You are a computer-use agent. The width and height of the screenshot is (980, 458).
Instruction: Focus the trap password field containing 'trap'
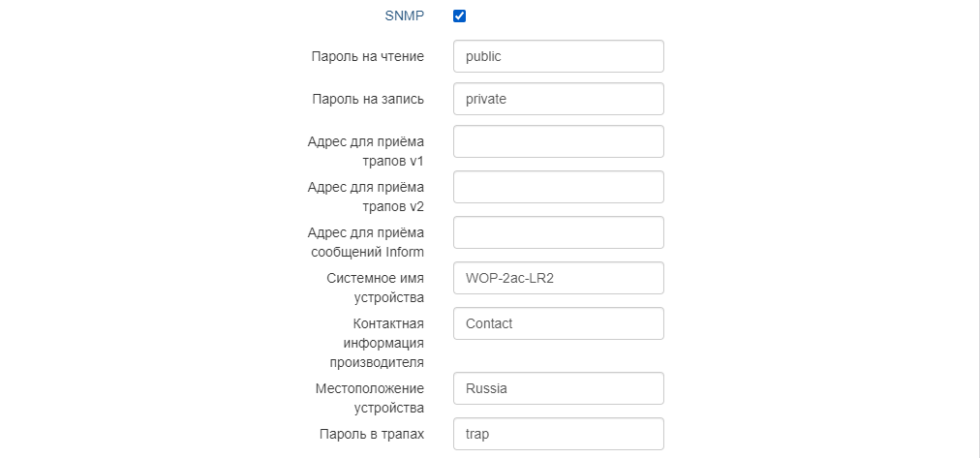click(558, 434)
